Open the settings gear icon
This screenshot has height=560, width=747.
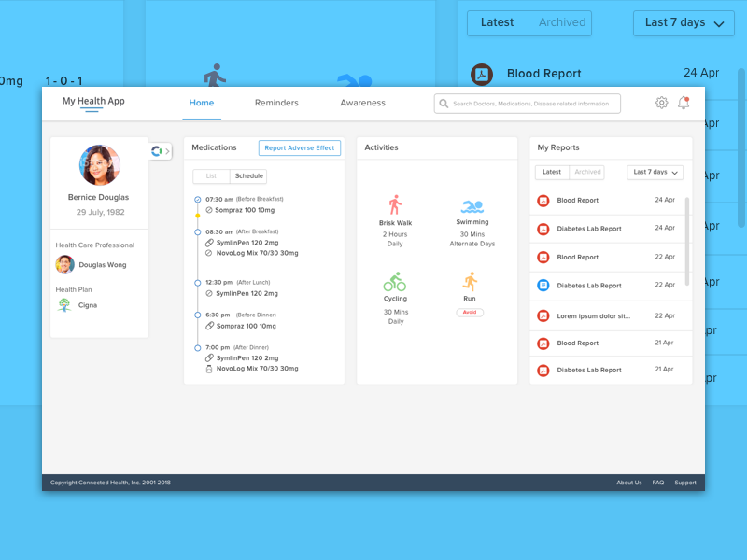[x=662, y=103]
